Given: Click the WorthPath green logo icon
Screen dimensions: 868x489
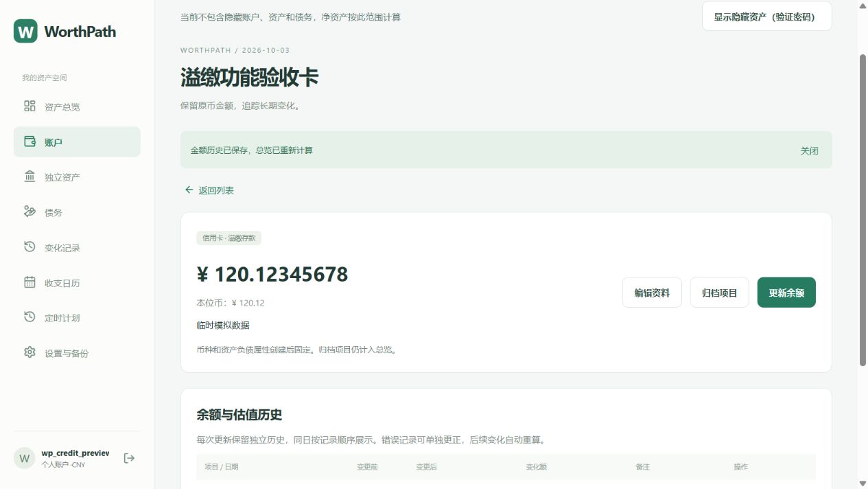Looking at the screenshot, I should point(25,31).
